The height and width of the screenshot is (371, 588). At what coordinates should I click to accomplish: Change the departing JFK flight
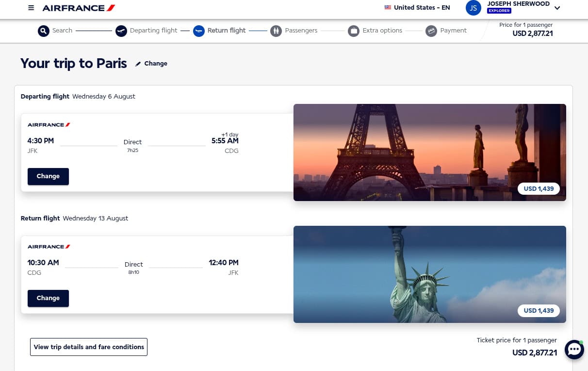coord(48,176)
